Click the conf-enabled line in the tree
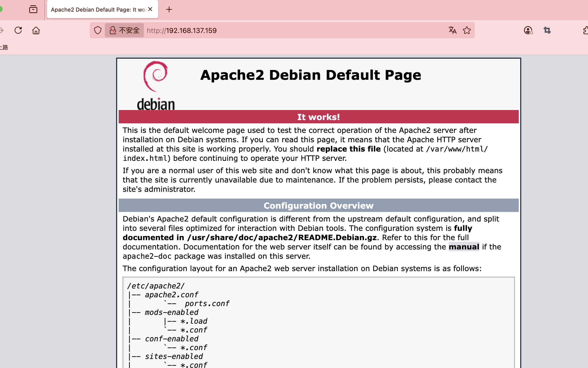Image resolution: width=588 pixels, height=368 pixels. click(x=172, y=339)
